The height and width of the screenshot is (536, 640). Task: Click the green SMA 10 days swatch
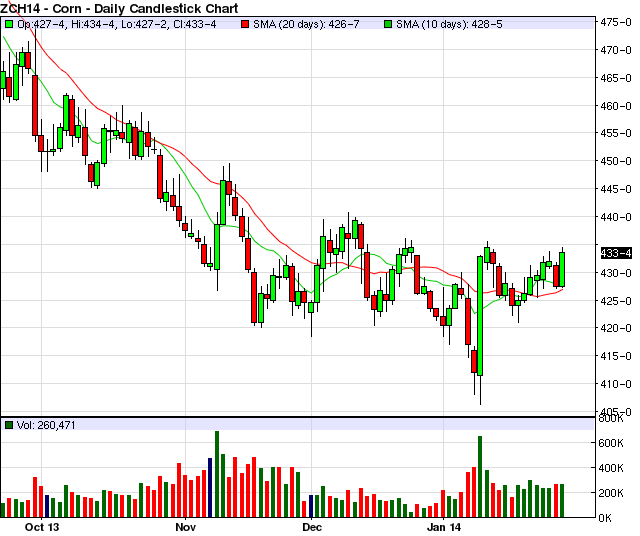(388, 24)
